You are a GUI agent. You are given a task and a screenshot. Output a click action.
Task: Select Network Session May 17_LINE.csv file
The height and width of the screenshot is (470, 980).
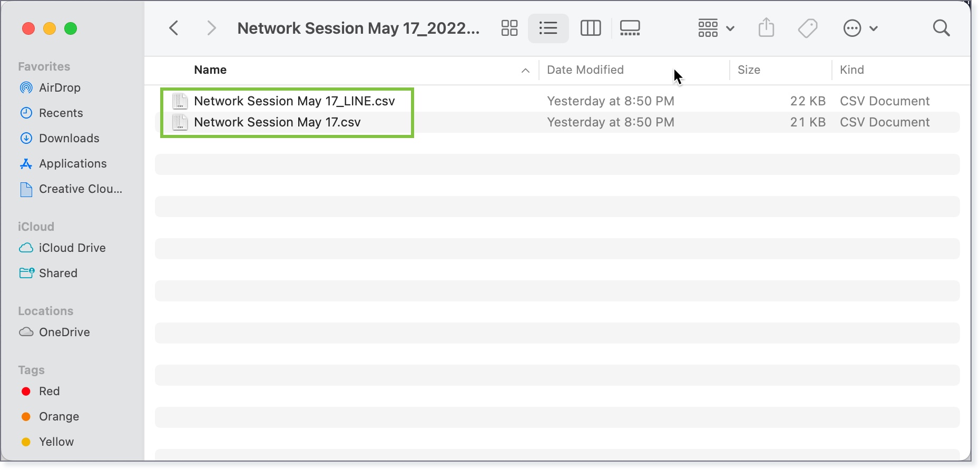pos(295,101)
